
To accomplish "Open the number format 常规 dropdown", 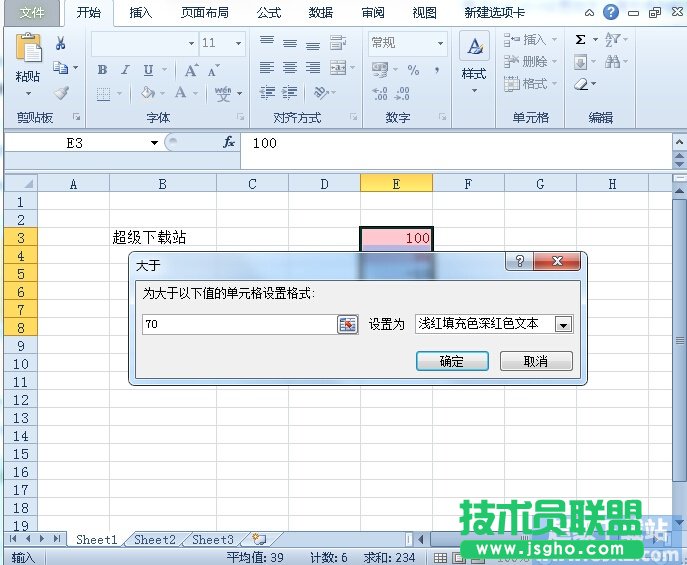I will click(x=438, y=43).
